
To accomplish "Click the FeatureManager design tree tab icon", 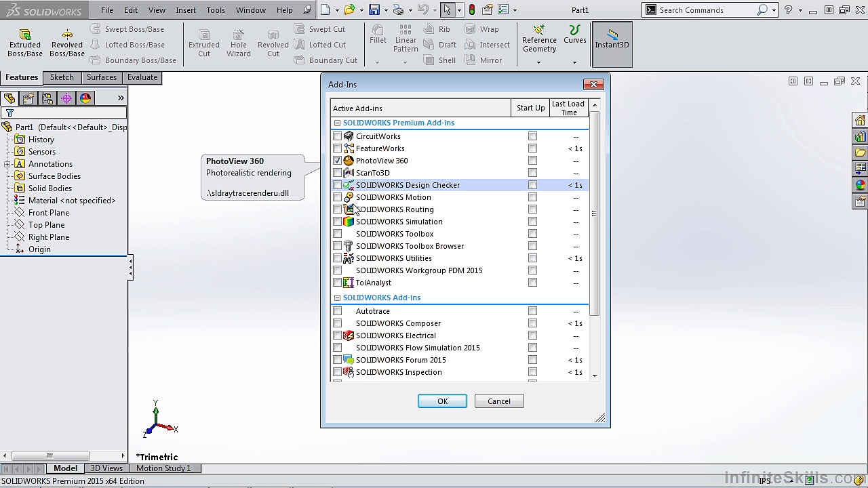I will [x=9, y=98].
